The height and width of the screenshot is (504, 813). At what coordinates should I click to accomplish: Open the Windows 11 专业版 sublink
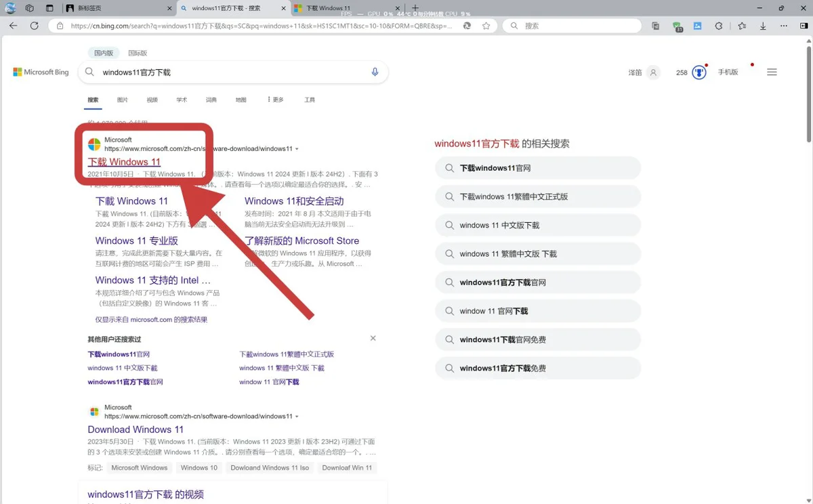tap(136, 240)
